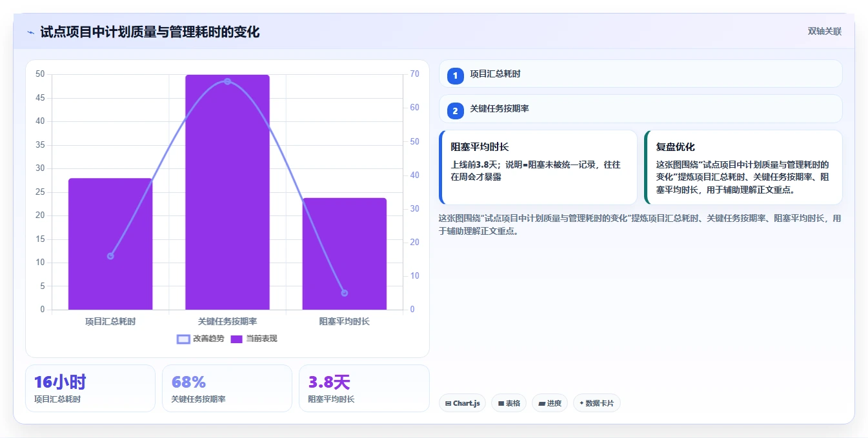Click x-axis label 关键任务按期率

(x=227, y=321)
